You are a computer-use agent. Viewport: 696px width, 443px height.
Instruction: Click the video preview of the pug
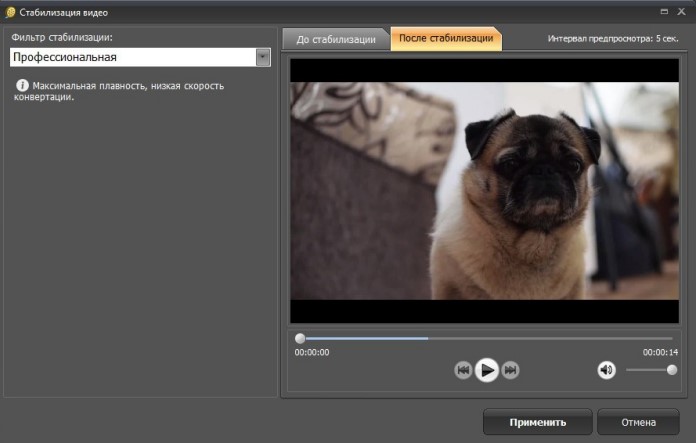[x=484, y=190]
